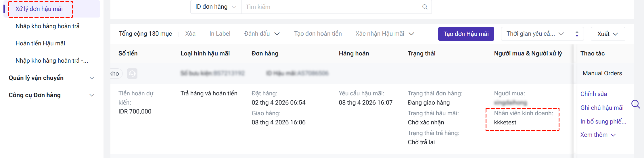Click the customer service headset icon

coord(132,74)
